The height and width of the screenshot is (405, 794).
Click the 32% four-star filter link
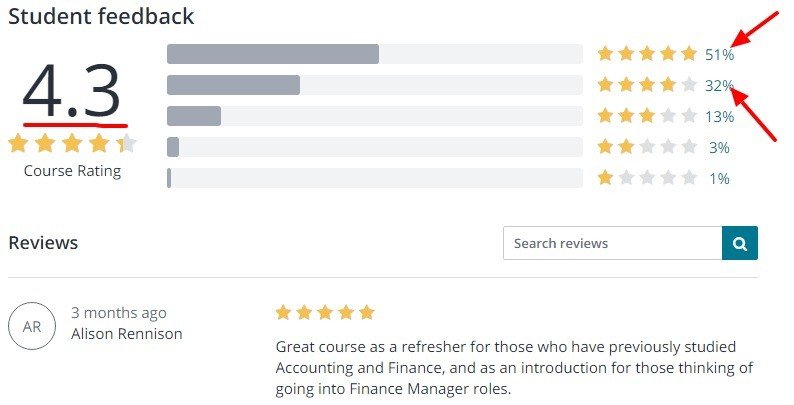(x=719, y=85)
